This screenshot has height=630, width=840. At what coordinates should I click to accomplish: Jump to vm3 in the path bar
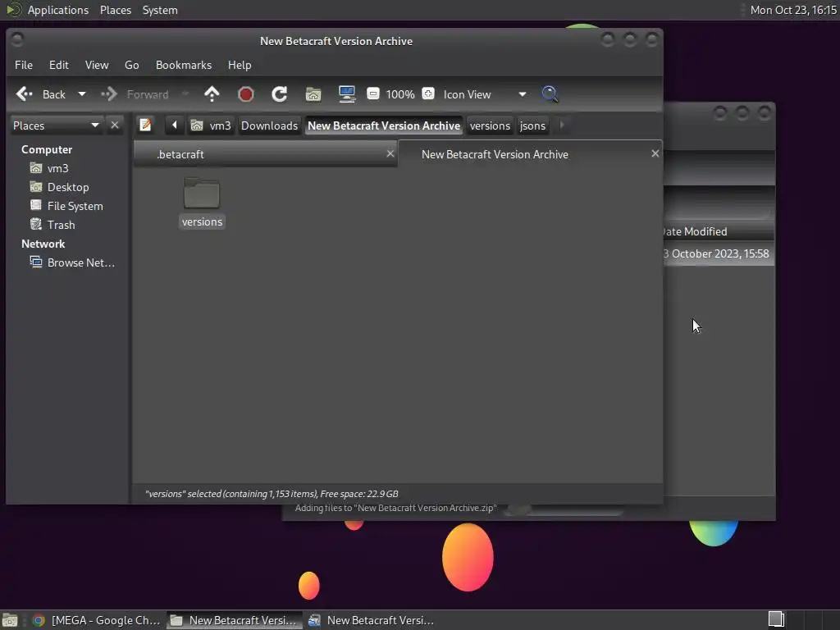pyautogui.click(x=211, y=126)
